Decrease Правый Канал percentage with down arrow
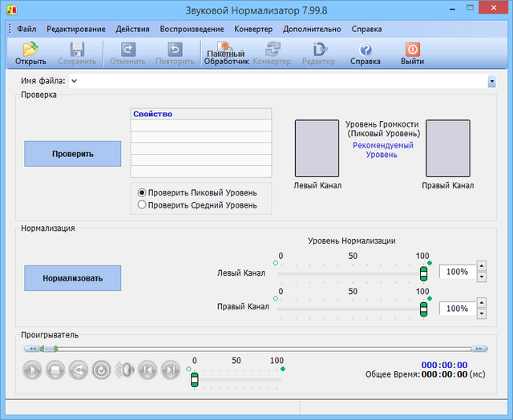 click(x=481, y=313)
